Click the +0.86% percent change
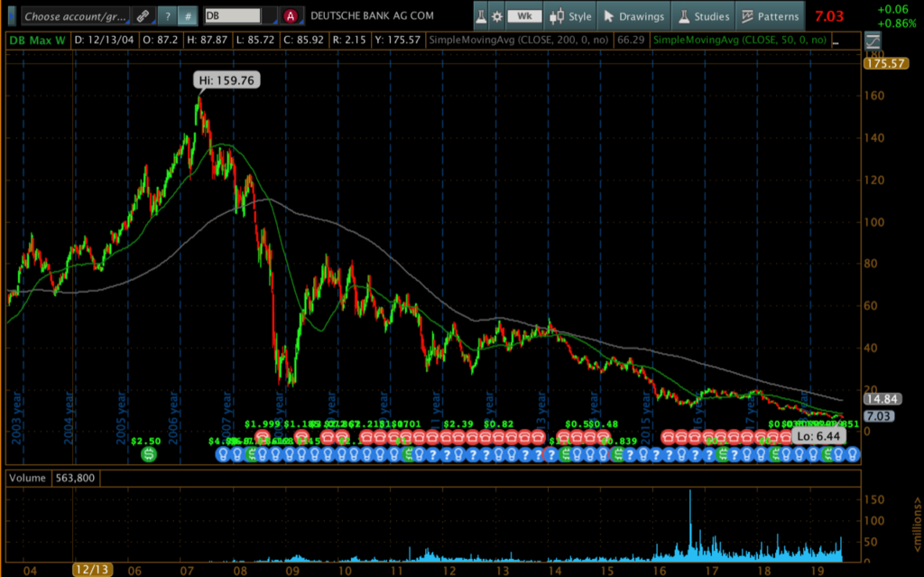 pyautogui.click(x=896, y=24)
